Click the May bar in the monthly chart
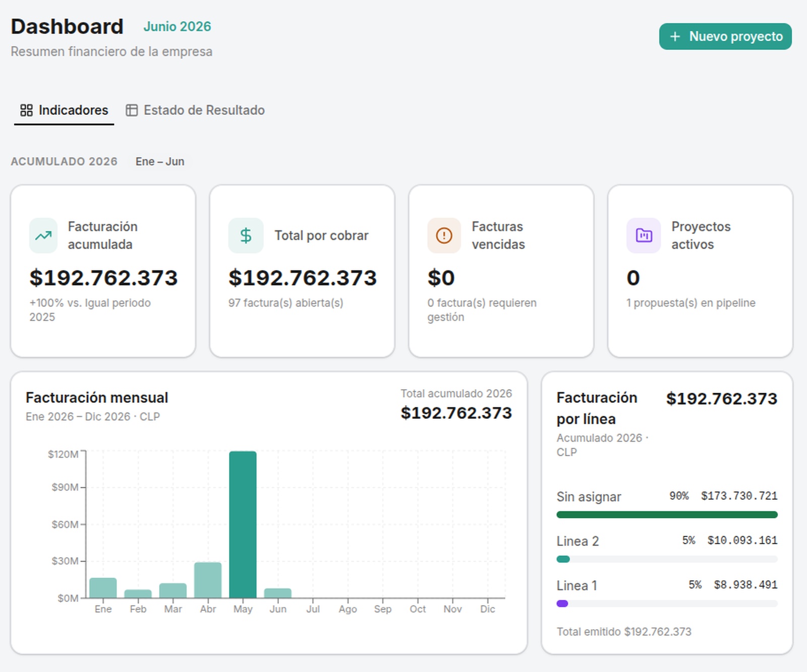The image size is (807, 672). coord(243,524)
